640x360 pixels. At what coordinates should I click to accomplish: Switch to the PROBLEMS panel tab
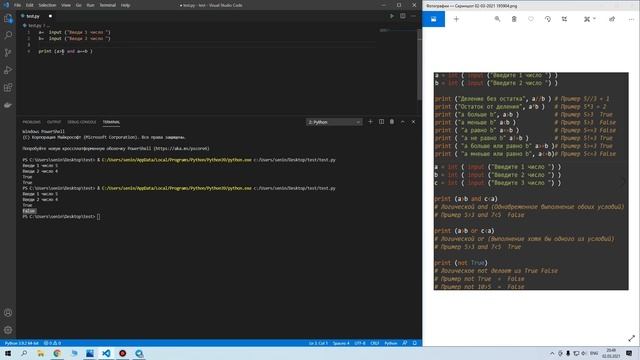click(31, 122)
